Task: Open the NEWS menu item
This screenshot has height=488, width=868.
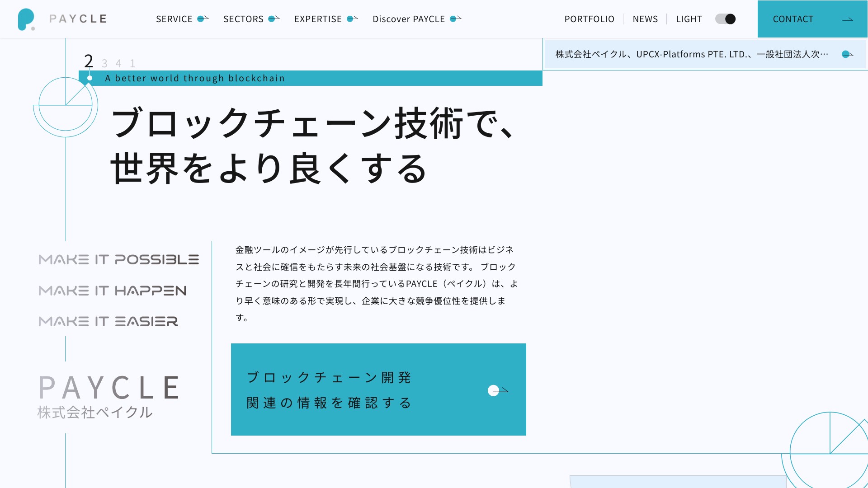Action: pos(645,19)
